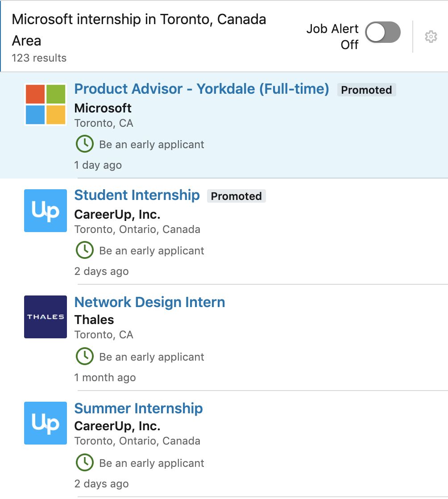Open the Summer Internship job posting
The image size is (448, 499).
138,408
